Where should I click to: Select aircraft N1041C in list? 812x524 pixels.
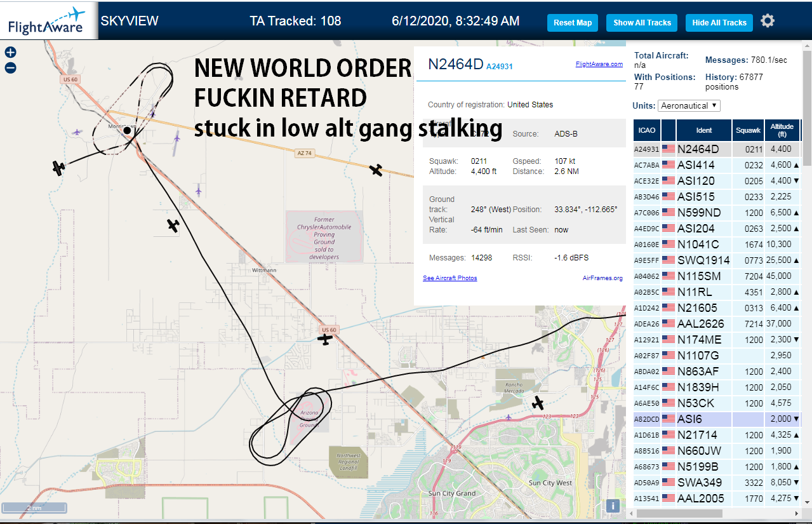click(x=717, y=245)
